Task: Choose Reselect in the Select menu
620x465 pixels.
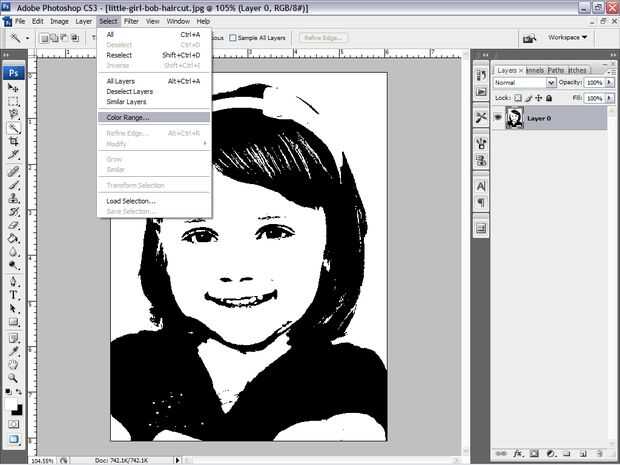Action: pos(154,55)
